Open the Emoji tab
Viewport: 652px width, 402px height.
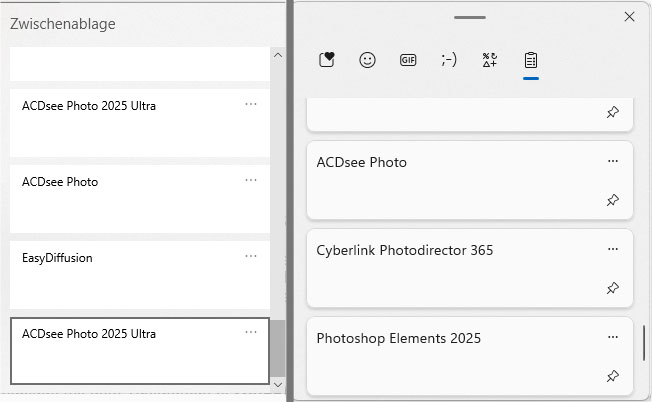click(x=367, y=60)
